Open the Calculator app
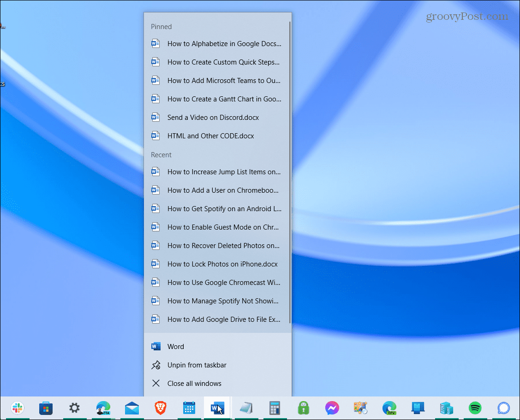The image size is (520, 420). click(x=275, y=408)
